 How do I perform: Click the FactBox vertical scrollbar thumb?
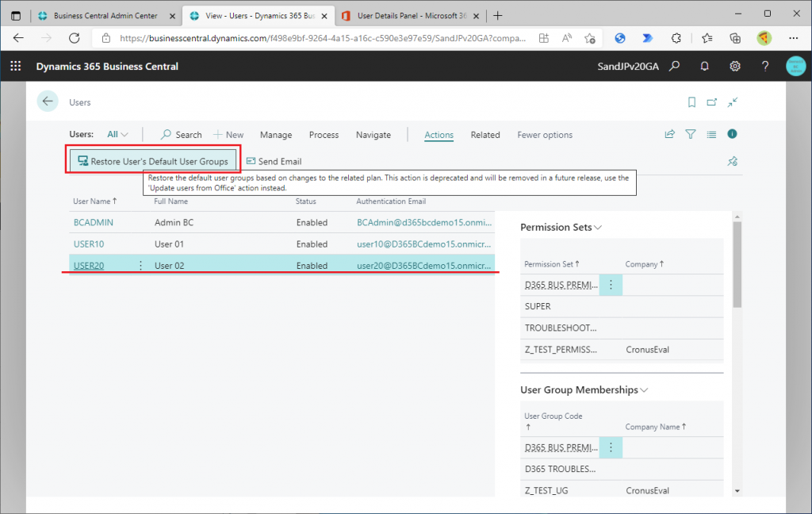[737, 265]
